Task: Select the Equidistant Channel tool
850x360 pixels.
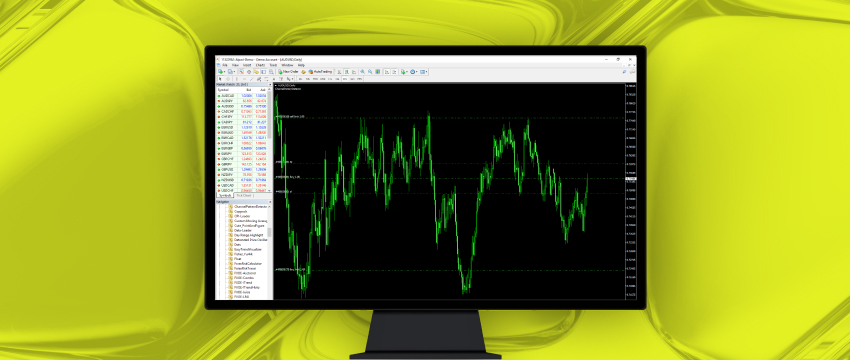Action: 259,79
